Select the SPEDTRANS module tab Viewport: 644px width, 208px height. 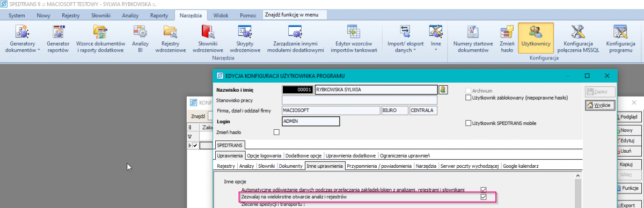click(230, 145)
